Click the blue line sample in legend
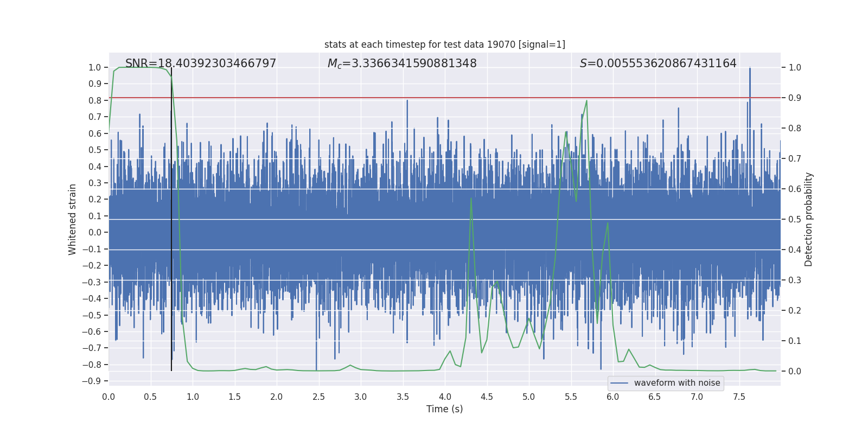This screenshot has width=868, height=434. [619, 383]
